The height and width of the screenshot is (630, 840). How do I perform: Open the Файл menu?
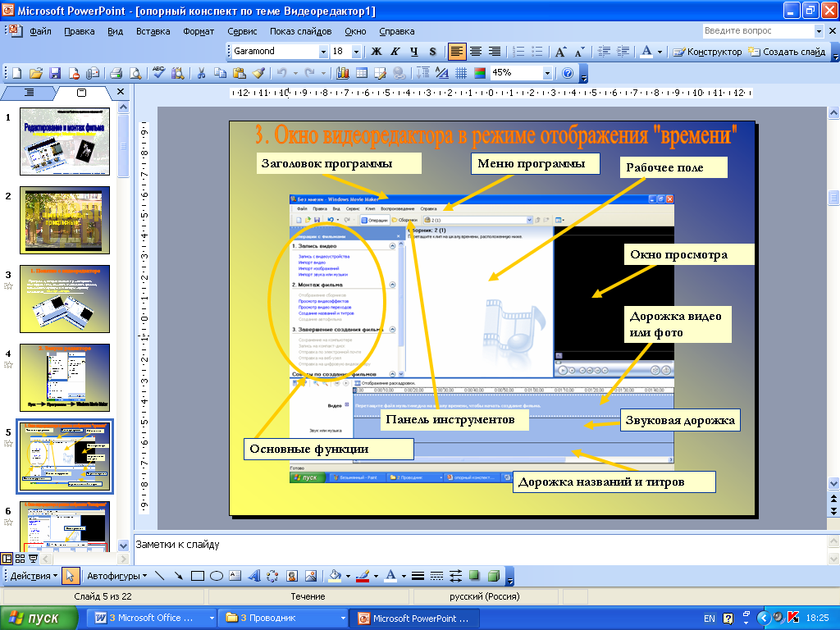41,31
